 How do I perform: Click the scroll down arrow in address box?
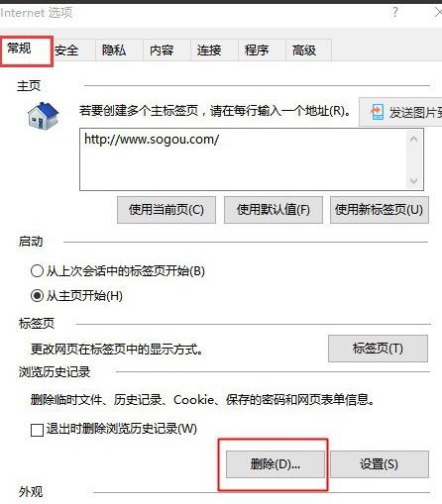tap(413, 180)
